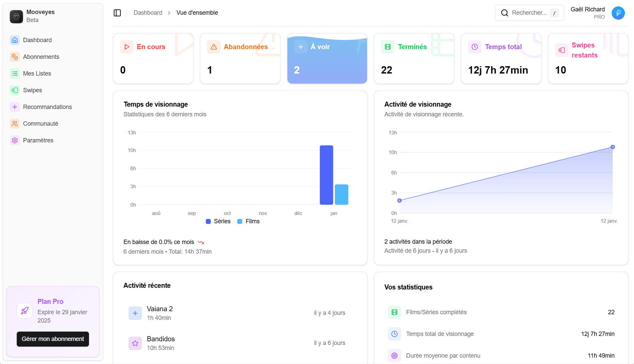Screen dimensions: 634x364
Task: Click the Durée moyenne par contenu target icon
Action: click(394, 356)
